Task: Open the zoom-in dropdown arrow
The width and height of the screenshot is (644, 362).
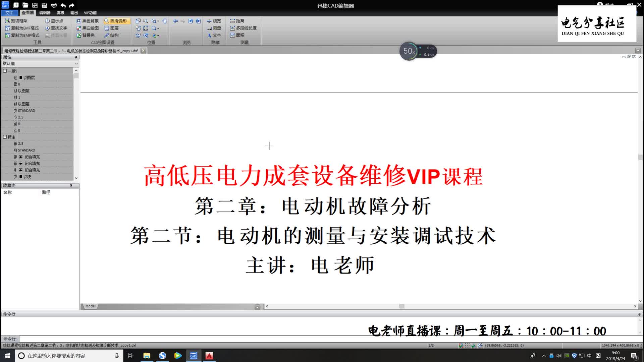Action: pyautogui.click(x=158, y=21)
